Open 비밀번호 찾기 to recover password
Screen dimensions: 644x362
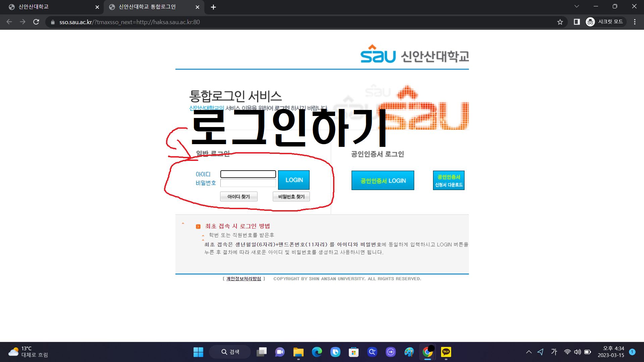tap(291, 196)
